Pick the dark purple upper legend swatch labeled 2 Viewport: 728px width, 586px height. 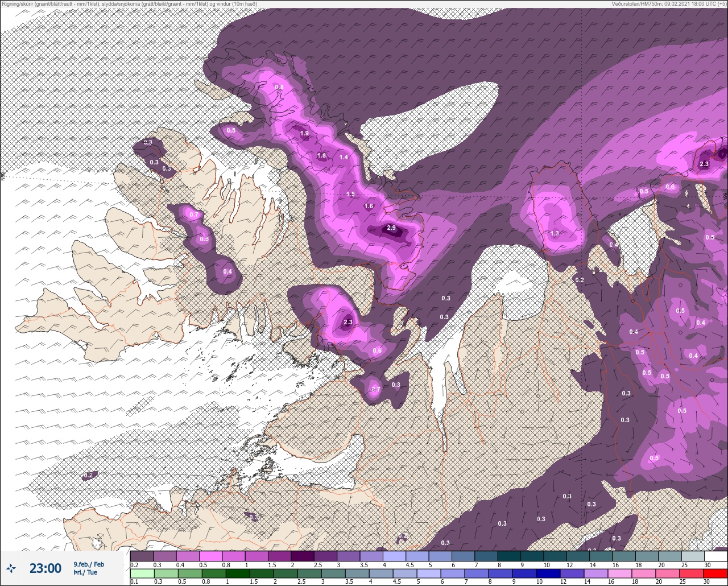(303, 556)
